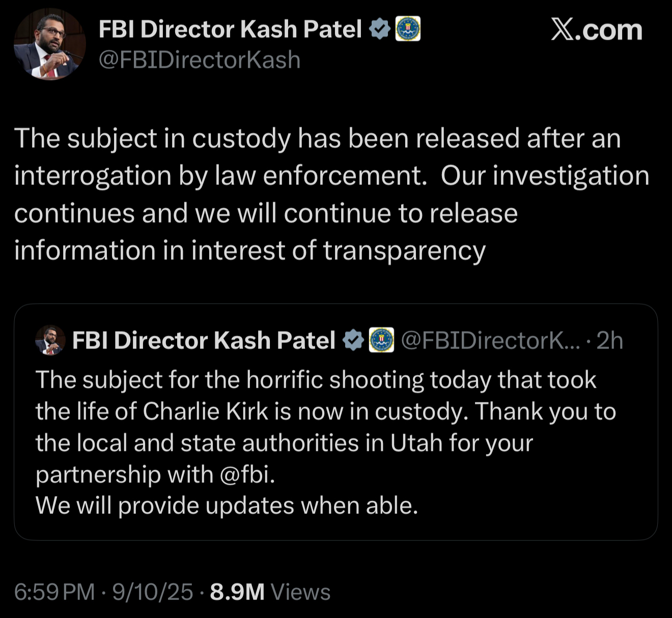Click the '2h' timestamp on the quoted post

609,340
